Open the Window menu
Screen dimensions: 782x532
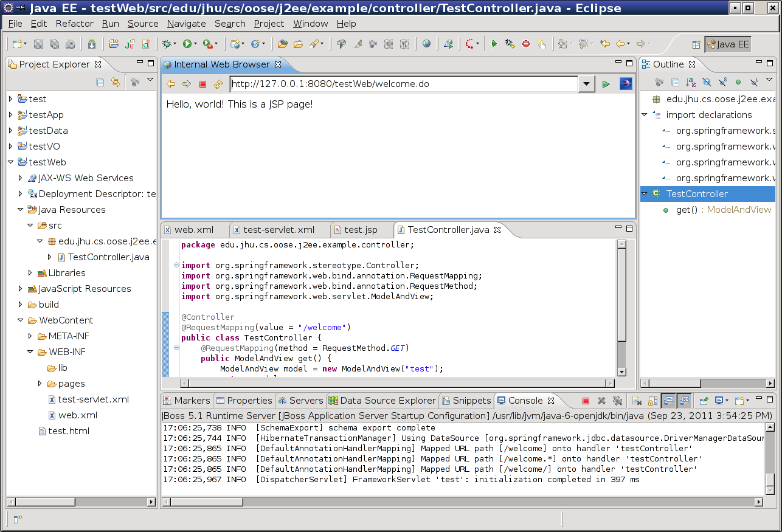coord(311,24)
